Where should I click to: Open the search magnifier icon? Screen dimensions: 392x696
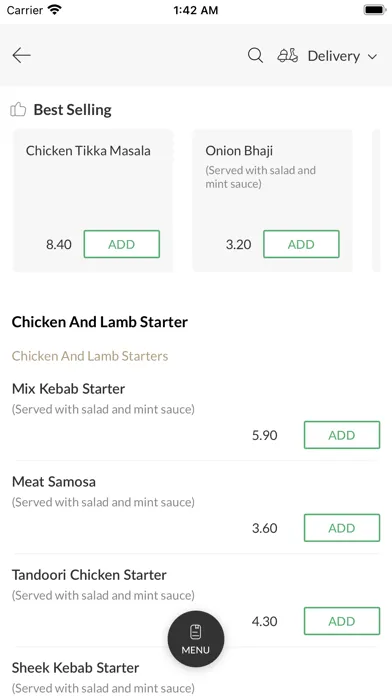[x=255, y=56]
